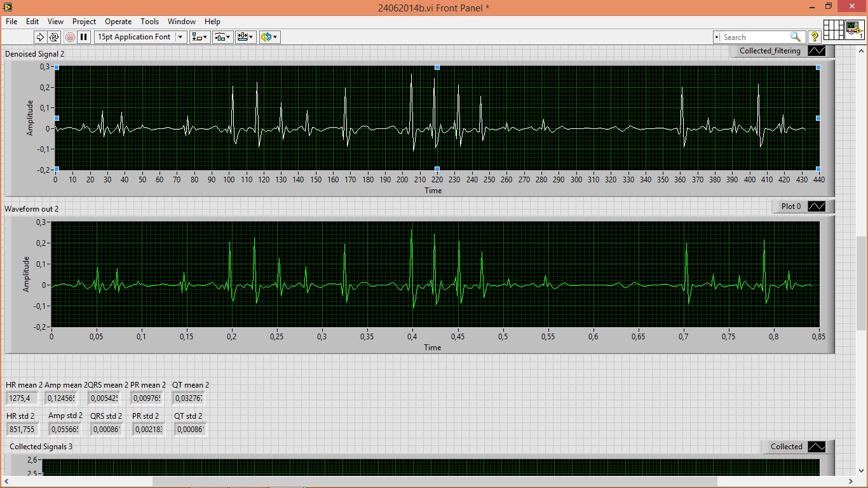Click the Run arrow button
Screen dimensions: 868x488
coord(40,37)
